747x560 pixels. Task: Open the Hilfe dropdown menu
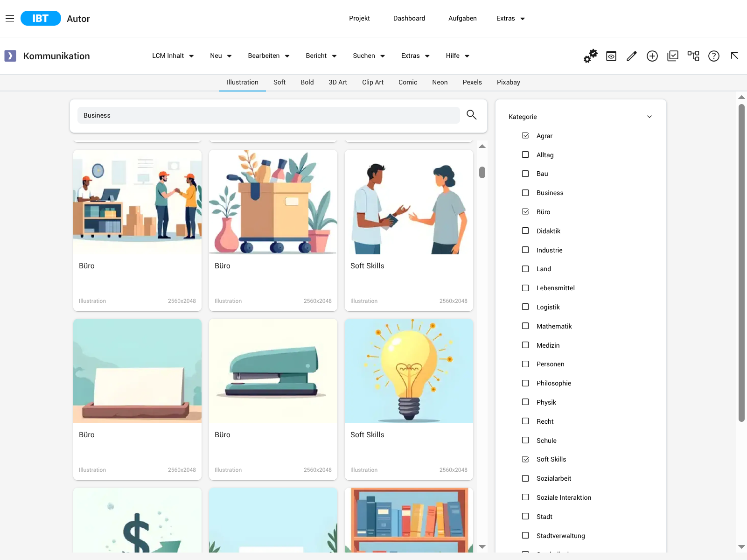coord(457,56)
